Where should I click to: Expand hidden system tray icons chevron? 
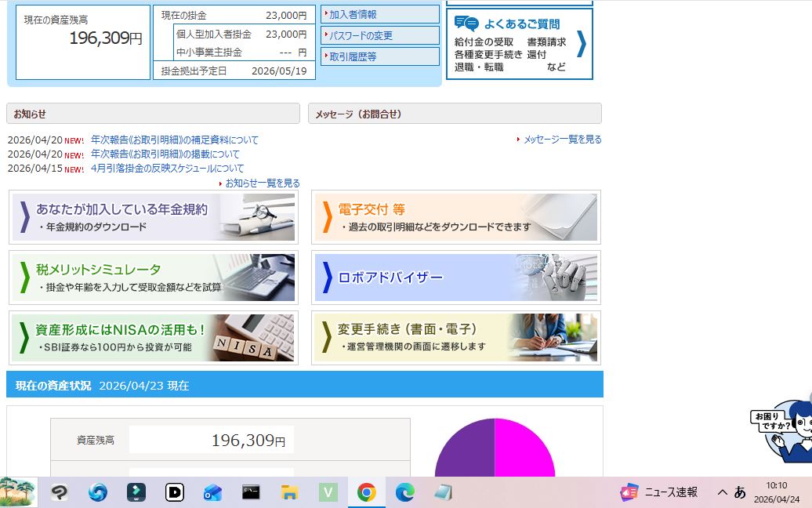click(723, 492)
